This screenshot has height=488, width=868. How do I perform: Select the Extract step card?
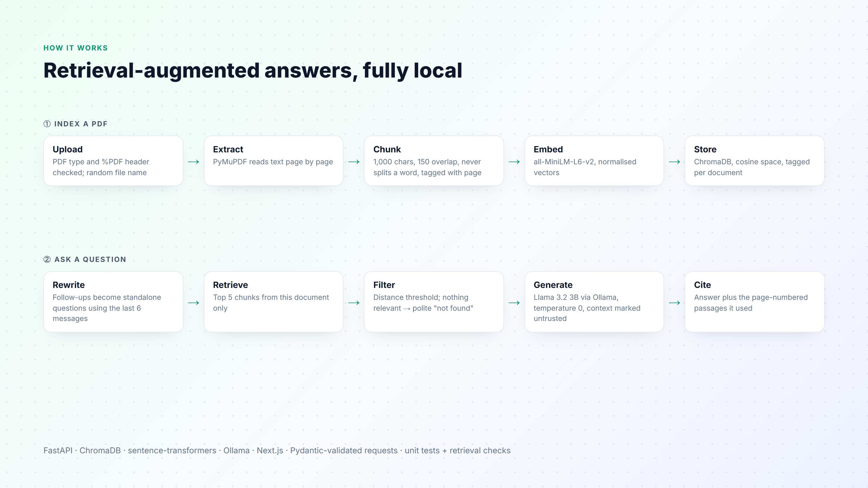(274, 161)
